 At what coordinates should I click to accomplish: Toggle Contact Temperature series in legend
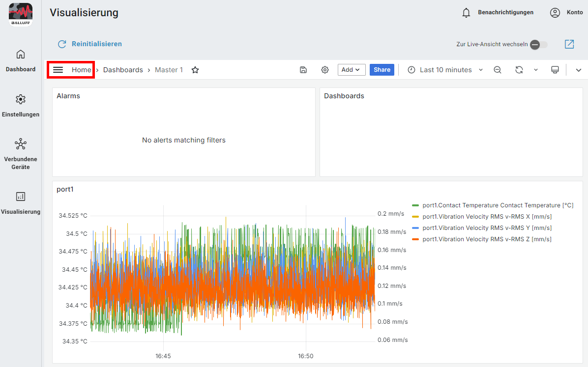point(498,205)
